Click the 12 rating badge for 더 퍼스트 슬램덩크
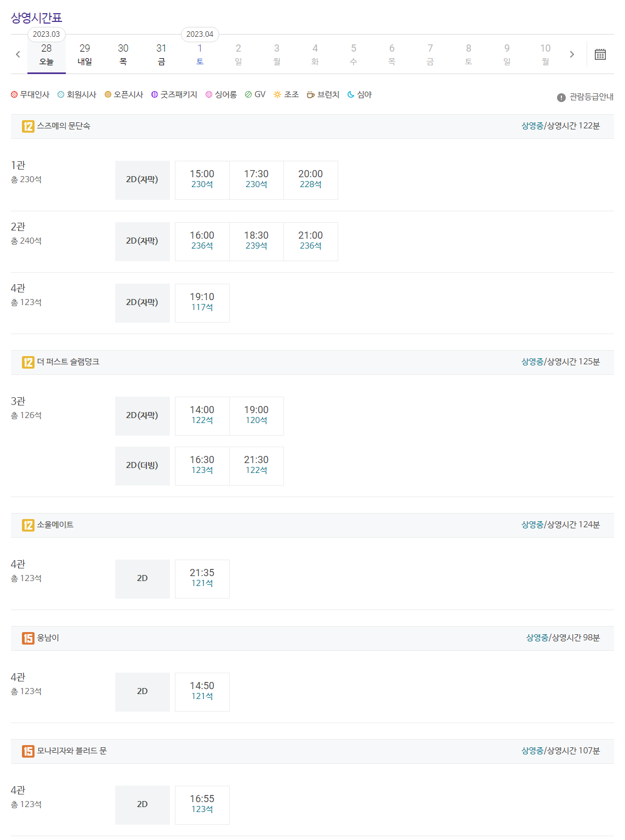625x840 pixels. [x=28, y=362]
